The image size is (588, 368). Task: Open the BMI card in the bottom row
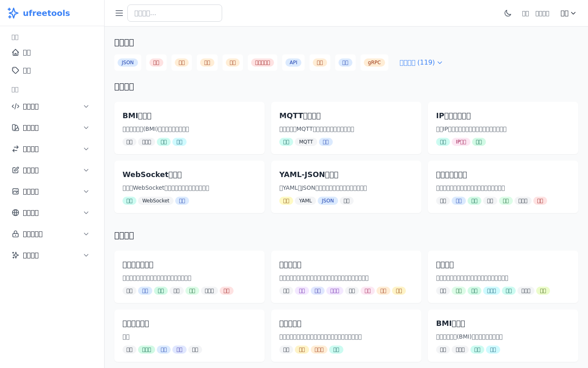tap(503, 336)
